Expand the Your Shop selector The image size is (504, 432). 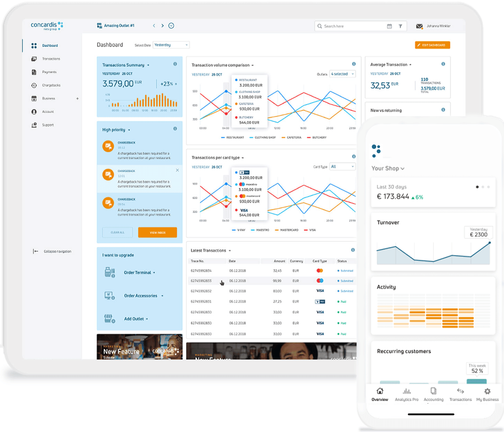[x=388, y=169]
